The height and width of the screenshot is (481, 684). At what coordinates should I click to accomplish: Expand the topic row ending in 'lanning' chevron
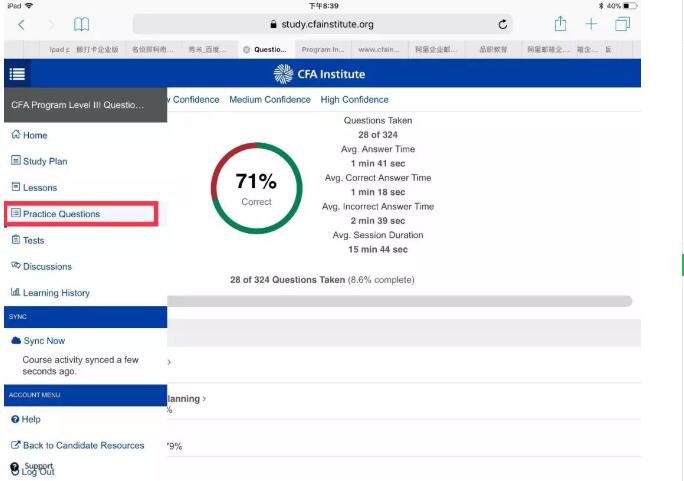[204, 399]
